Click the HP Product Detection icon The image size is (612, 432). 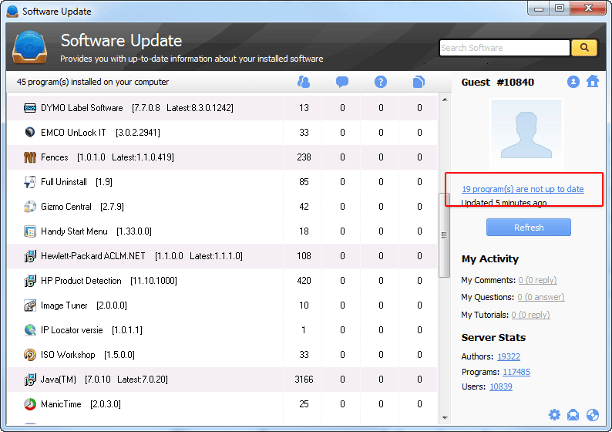30,281
